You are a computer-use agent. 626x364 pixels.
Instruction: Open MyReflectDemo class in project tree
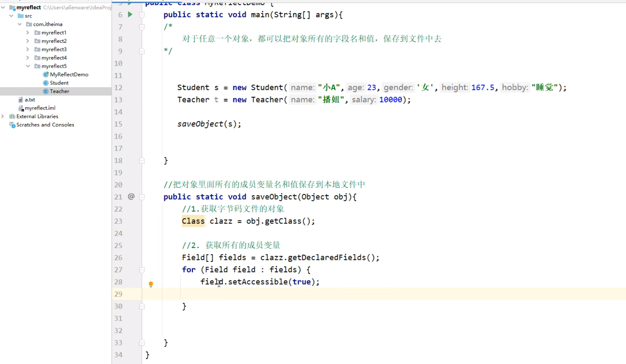(69, 74)
